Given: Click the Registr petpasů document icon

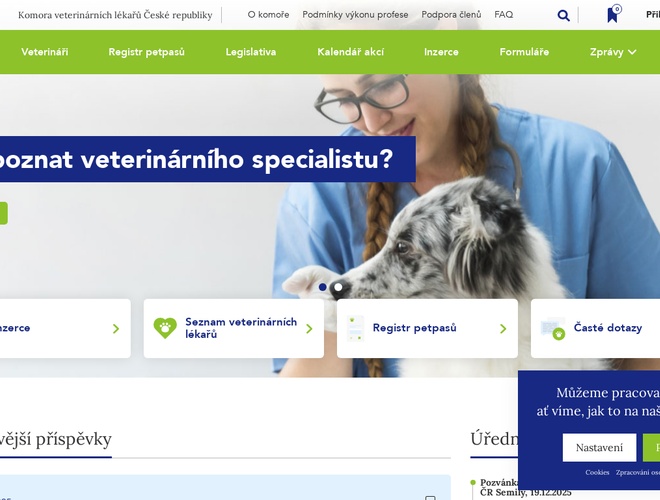Looking at the screenshot, I should tap(355, 328).
